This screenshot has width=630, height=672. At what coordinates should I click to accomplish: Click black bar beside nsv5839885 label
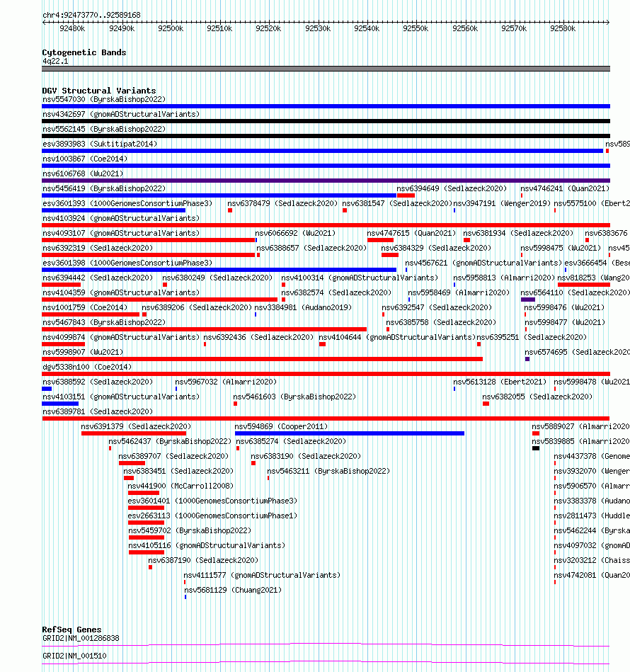(536, 448)
